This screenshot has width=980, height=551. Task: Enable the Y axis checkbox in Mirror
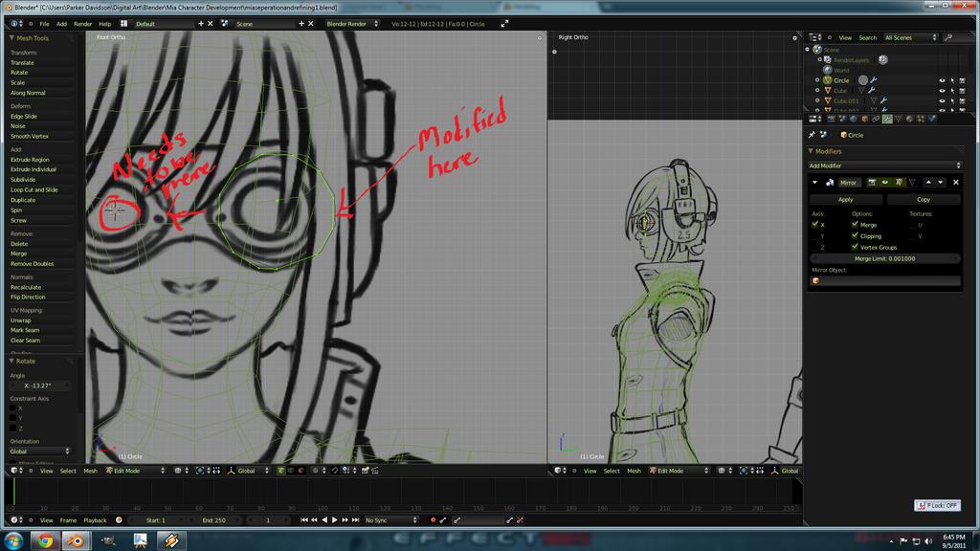tap(815, 236)
